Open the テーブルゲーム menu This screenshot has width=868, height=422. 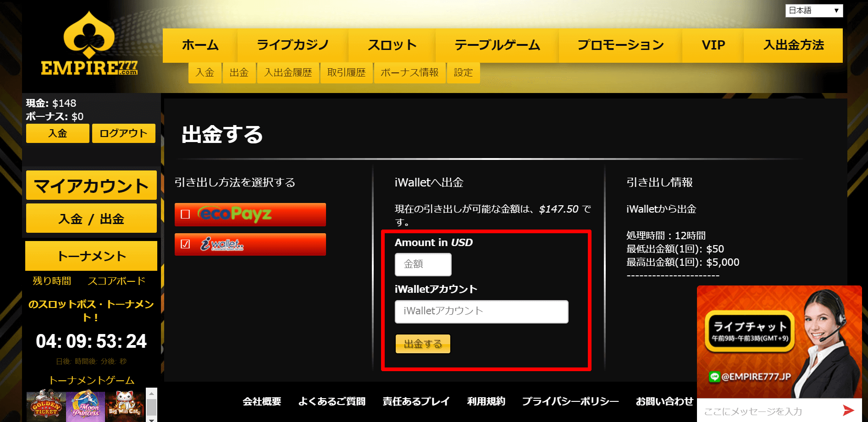[497, 45]
